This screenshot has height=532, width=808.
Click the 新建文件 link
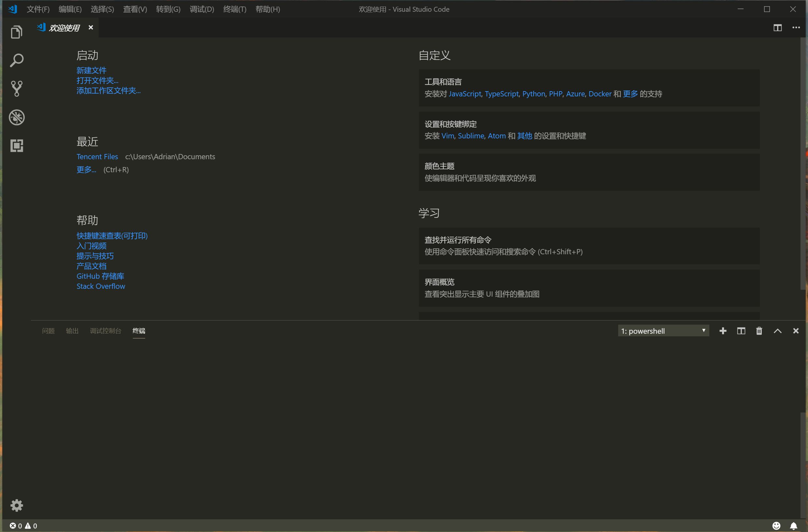tap(91, 70)
